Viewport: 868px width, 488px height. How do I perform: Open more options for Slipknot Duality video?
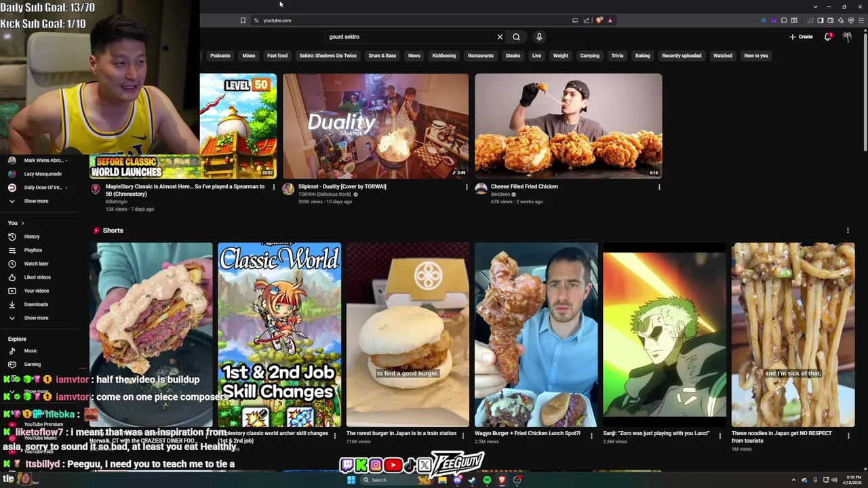[x=467, y=187]
